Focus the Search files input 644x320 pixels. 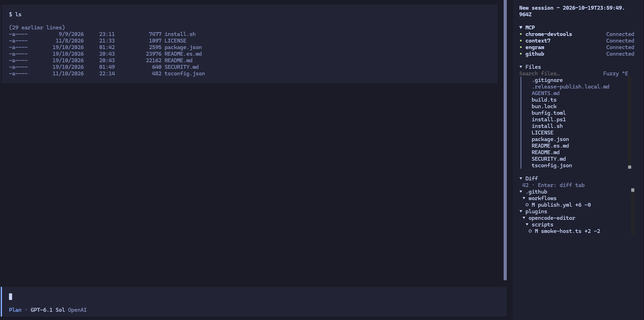(x=539, y=74)
